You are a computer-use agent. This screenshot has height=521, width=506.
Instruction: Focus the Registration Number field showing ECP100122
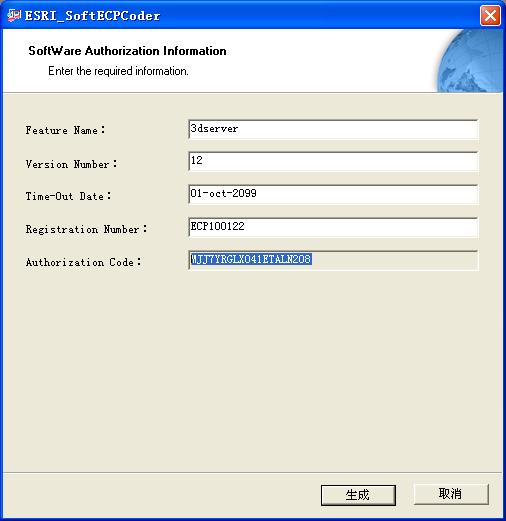click(333, 227)
